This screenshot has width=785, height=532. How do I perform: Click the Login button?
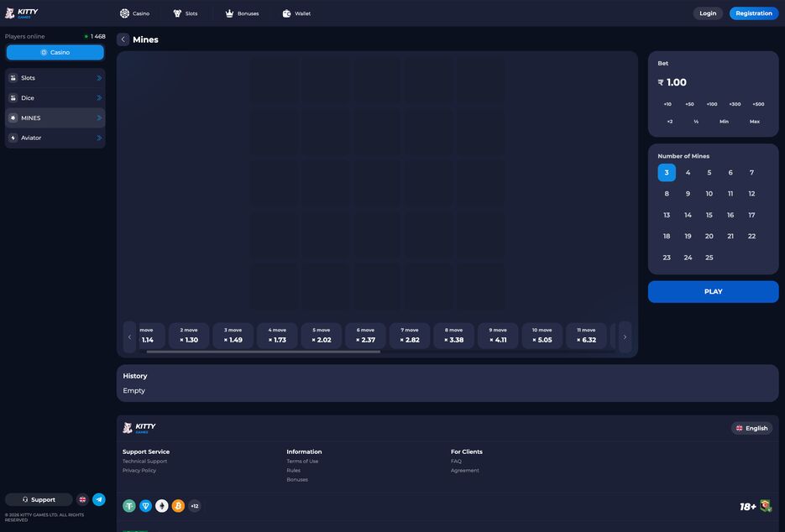coord(708,13)
